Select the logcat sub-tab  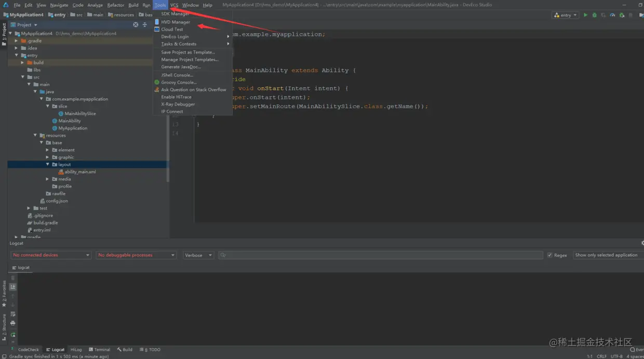21,268
